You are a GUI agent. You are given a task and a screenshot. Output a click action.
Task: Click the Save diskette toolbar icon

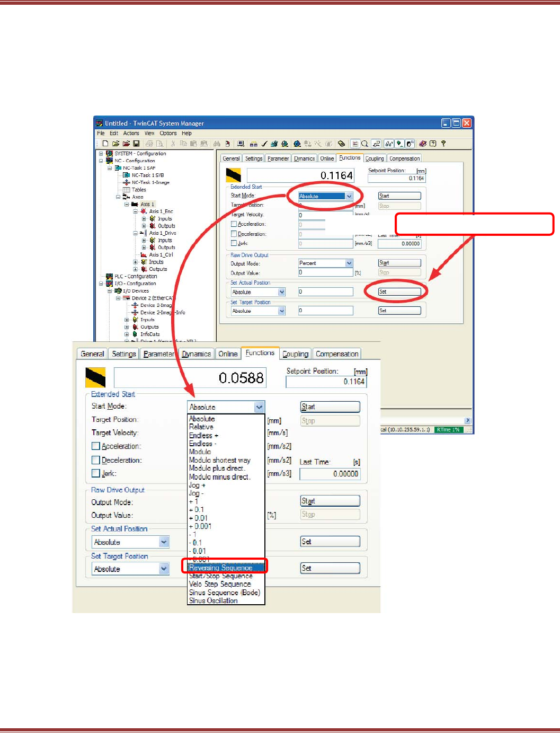pos(136,143)
